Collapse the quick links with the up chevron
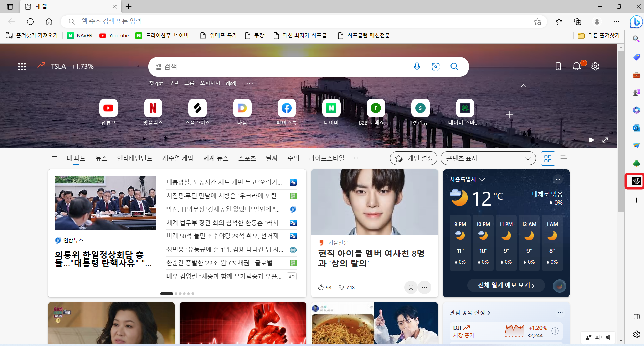Viewport: 644px width, 346px height. 524,85
